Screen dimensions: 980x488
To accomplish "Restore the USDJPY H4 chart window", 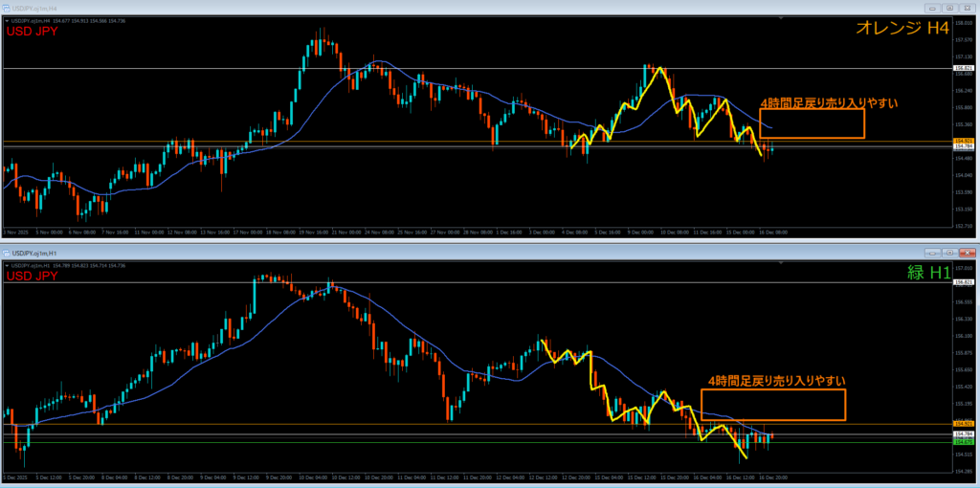I will (950, 8).
